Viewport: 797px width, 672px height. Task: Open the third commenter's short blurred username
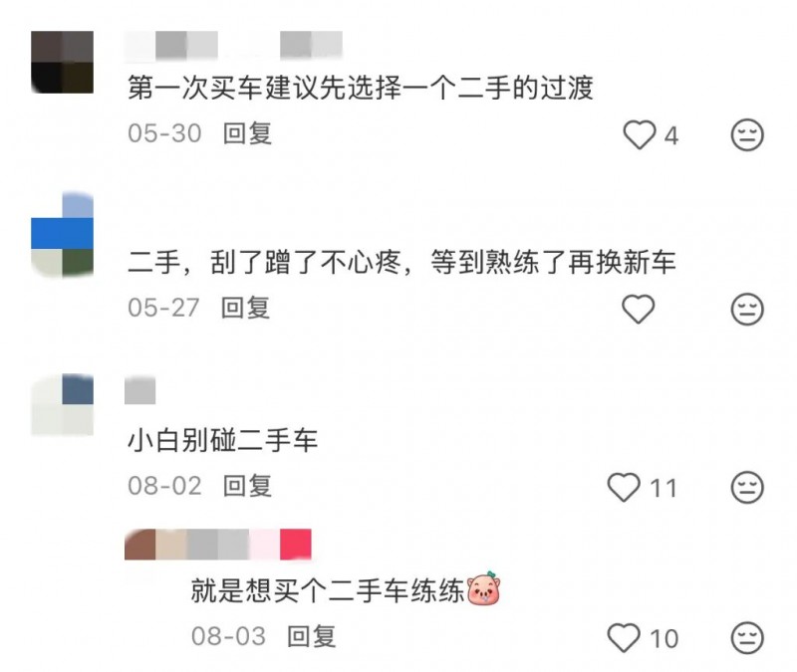(x=139, y=390)
